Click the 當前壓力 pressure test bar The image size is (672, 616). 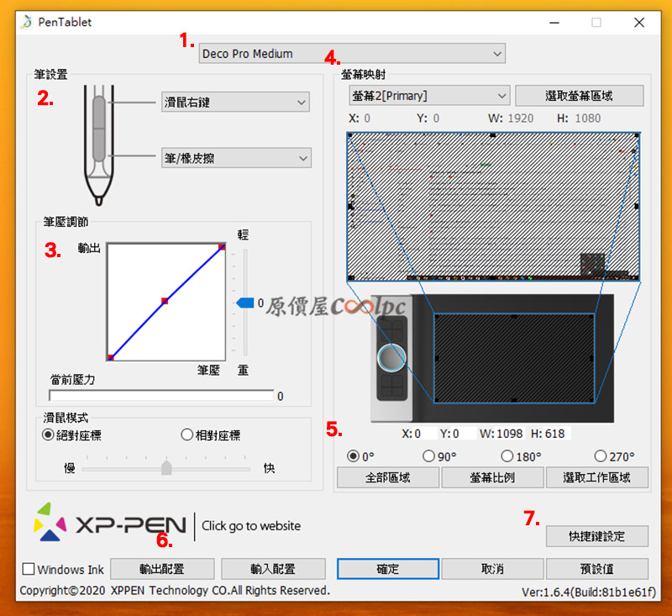[161, 396]
